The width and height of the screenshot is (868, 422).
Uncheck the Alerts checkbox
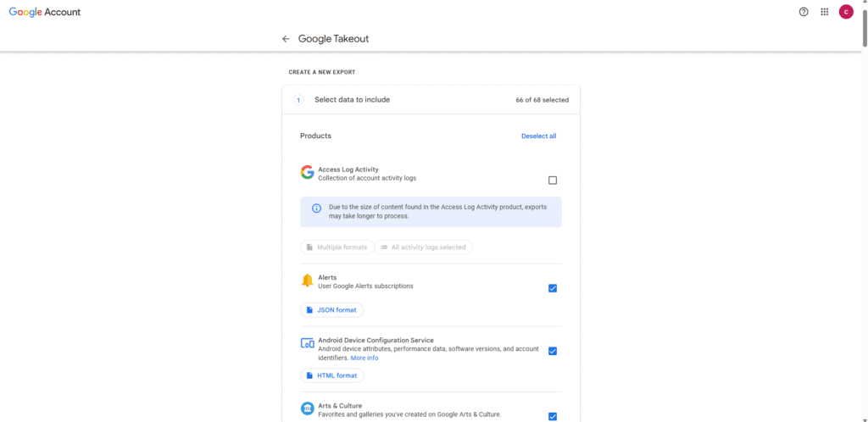553,288
